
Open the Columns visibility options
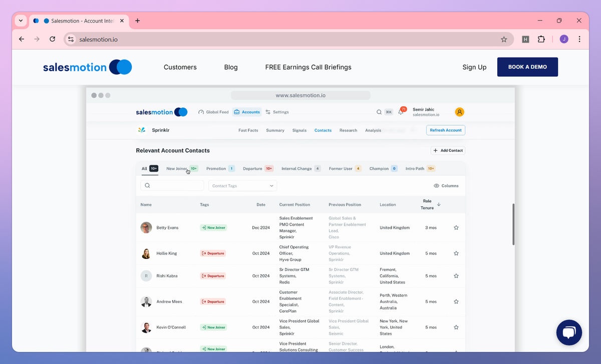[x=446, y=186]
